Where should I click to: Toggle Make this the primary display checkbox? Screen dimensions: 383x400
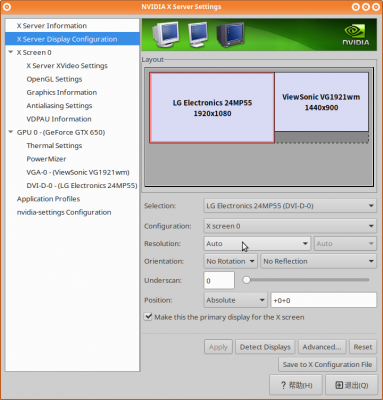click(148, 317)
